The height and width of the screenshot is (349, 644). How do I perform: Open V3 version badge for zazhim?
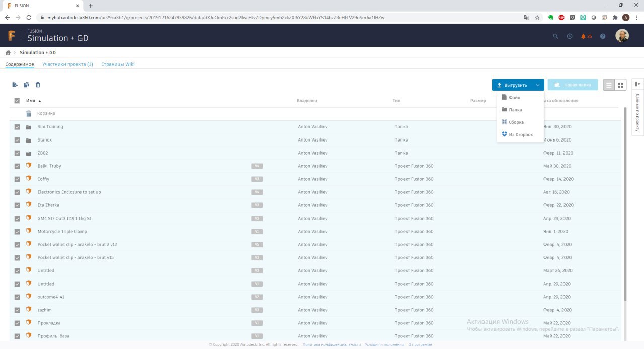point(257,310)
